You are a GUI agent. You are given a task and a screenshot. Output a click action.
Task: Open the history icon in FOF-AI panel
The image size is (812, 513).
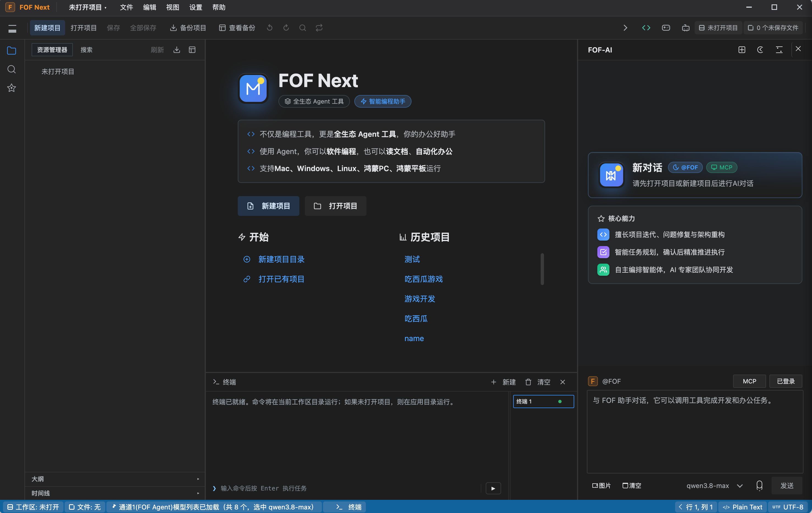760,50
